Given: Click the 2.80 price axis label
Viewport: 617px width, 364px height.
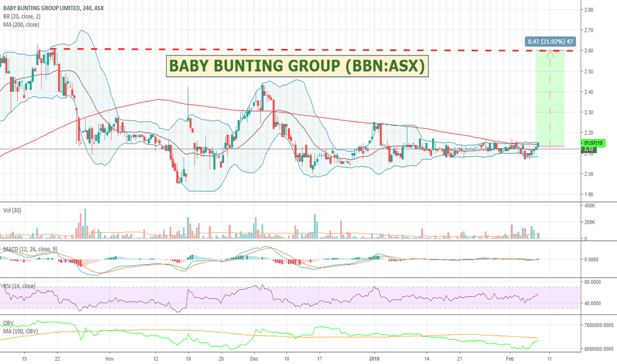Looking at the screenshot, I should tap(589, 10).
